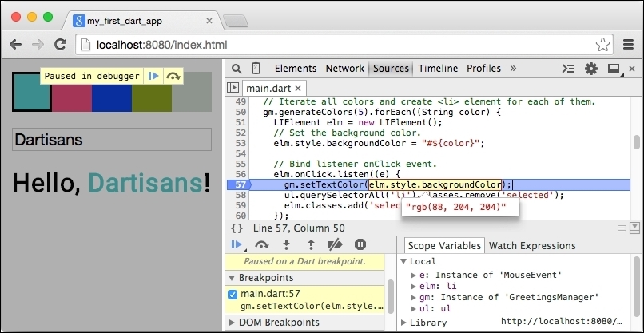Hide the debugger sidebar panel icon
644x333 pixels.
pyautogui.click(x=634, y=228)
